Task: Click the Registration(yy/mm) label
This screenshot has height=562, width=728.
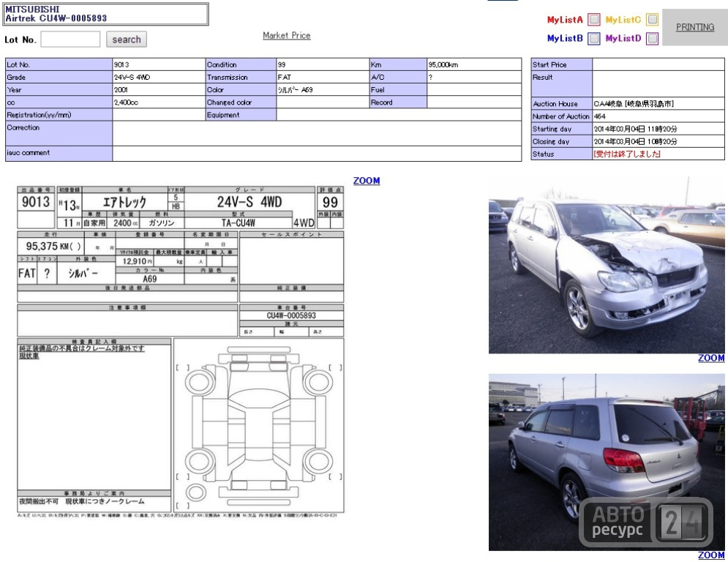Action: [39, 115]
